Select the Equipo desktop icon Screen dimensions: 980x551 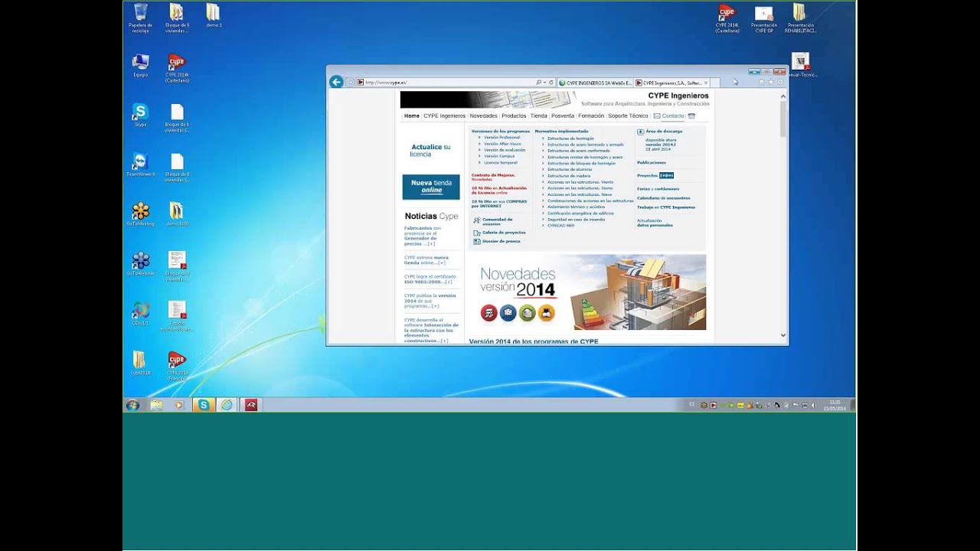(140, 66)
